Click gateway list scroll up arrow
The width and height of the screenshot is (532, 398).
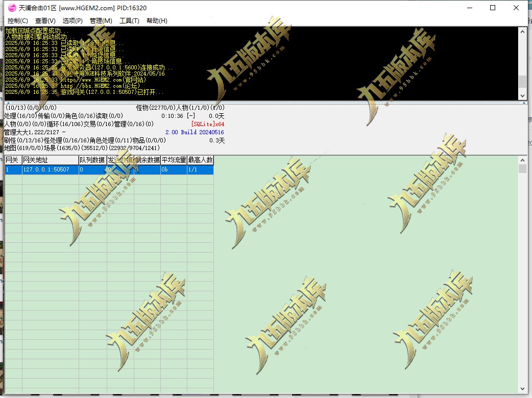coord(522,160)
